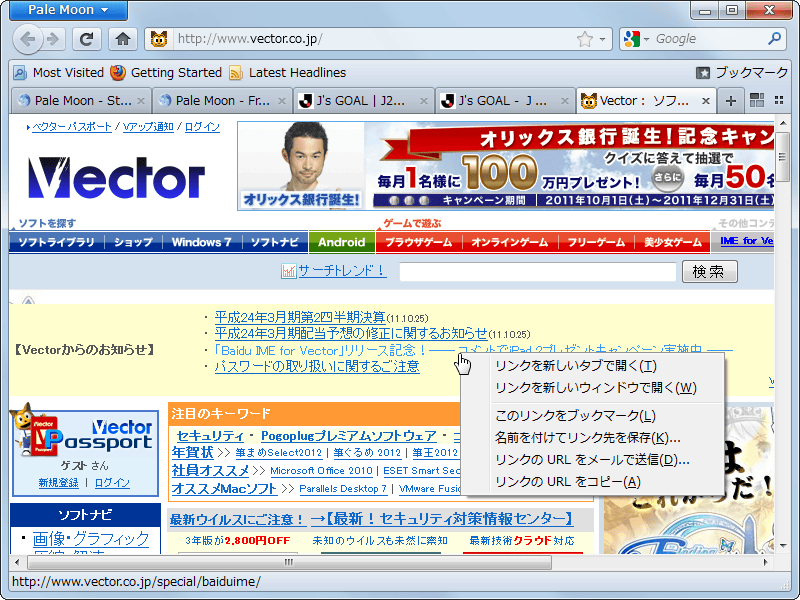Open the 新規登録 link in passport box
Screen dimensions: 800x600
59,483
